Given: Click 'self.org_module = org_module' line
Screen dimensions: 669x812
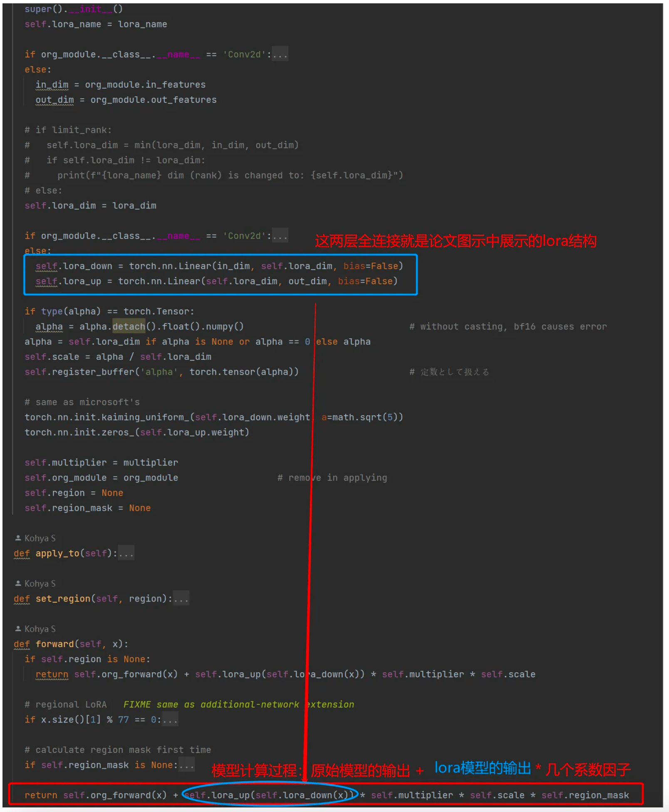Looking at the screenshot, I should 102,478.
